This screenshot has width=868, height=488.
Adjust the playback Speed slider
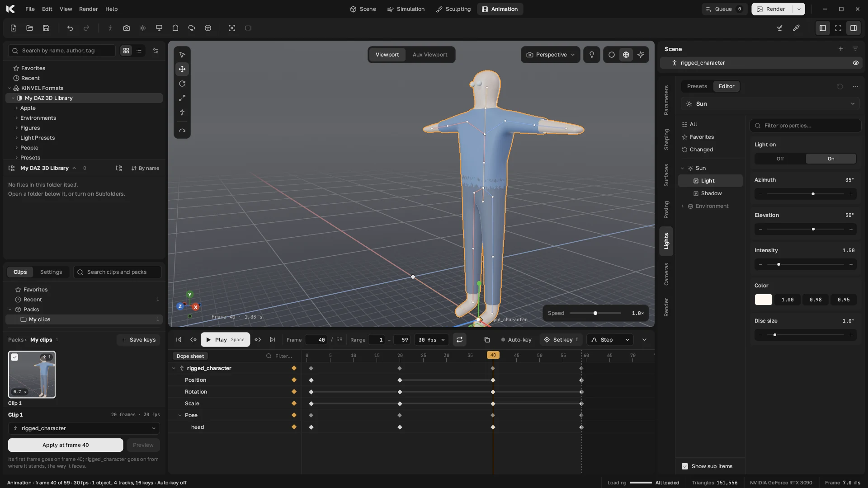(595, 313)
